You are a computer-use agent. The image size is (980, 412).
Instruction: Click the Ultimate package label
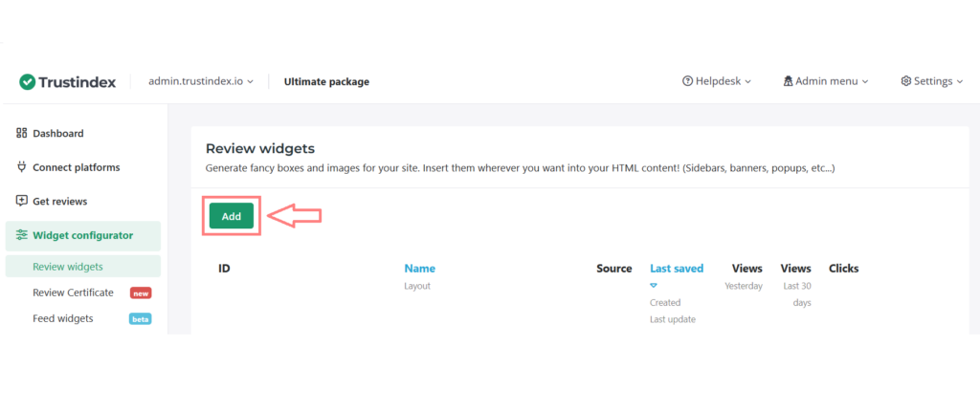click(x=326, y=82)
